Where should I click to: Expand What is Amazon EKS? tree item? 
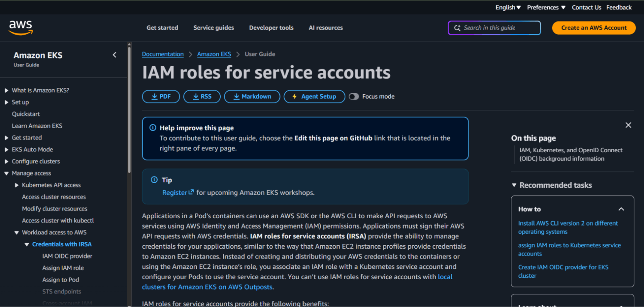click(x=6, y=90)
